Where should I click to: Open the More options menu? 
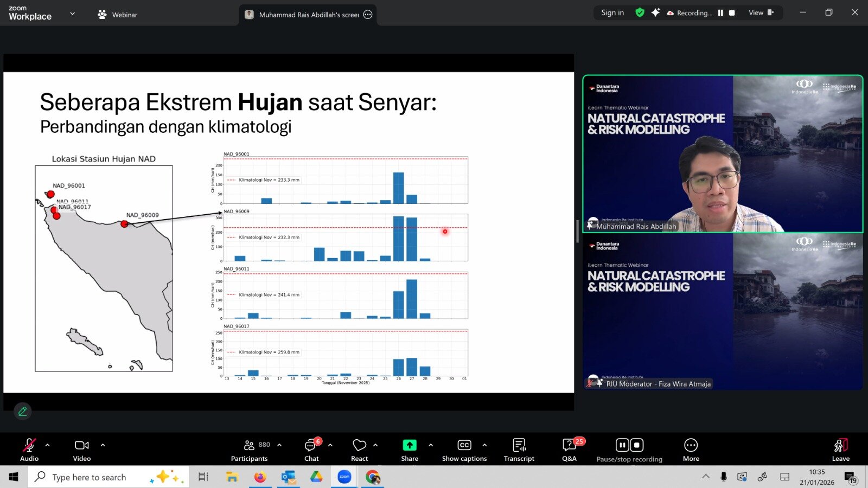coord(691,450)
